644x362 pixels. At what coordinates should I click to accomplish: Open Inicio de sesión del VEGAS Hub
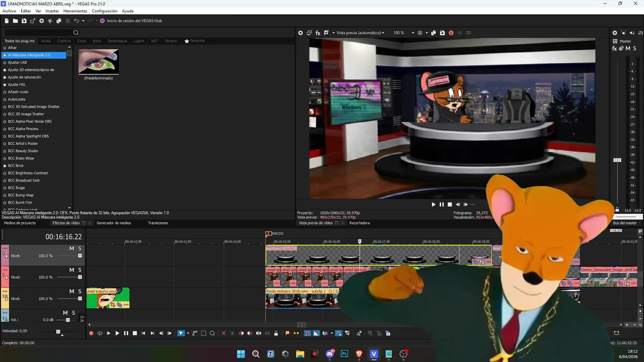click(x=131, y=21)
